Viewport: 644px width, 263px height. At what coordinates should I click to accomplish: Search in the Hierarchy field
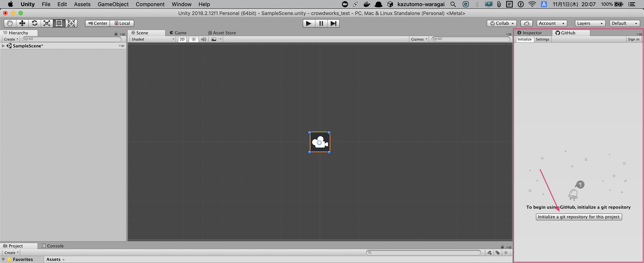click(72, 39)
